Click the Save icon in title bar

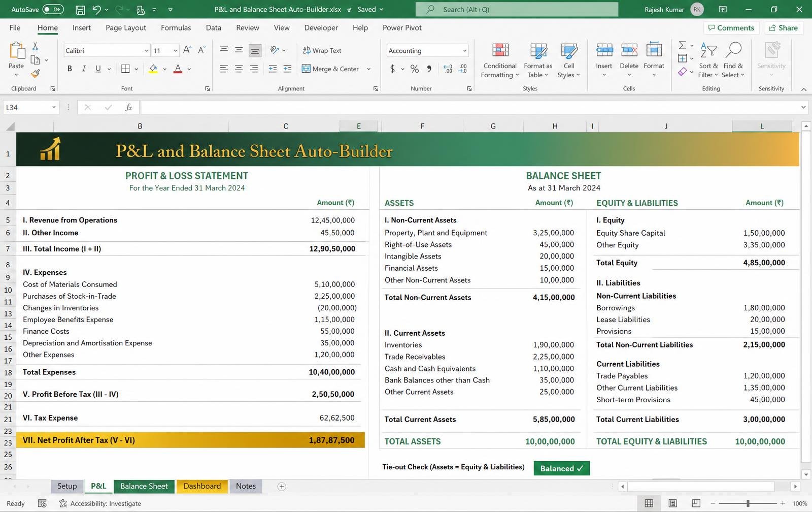pyautogui.click(x=80, y=9)
